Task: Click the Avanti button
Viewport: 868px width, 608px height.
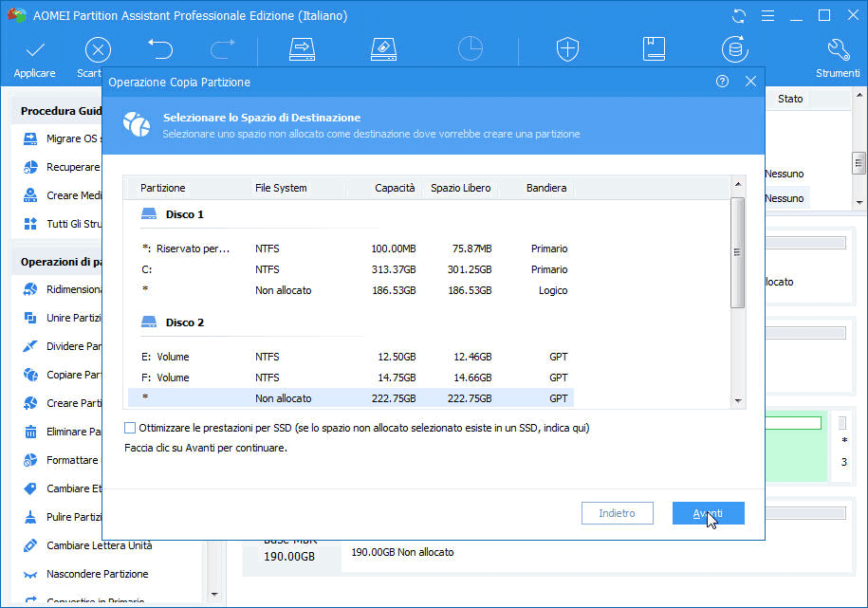Action: tap(708, 513)
